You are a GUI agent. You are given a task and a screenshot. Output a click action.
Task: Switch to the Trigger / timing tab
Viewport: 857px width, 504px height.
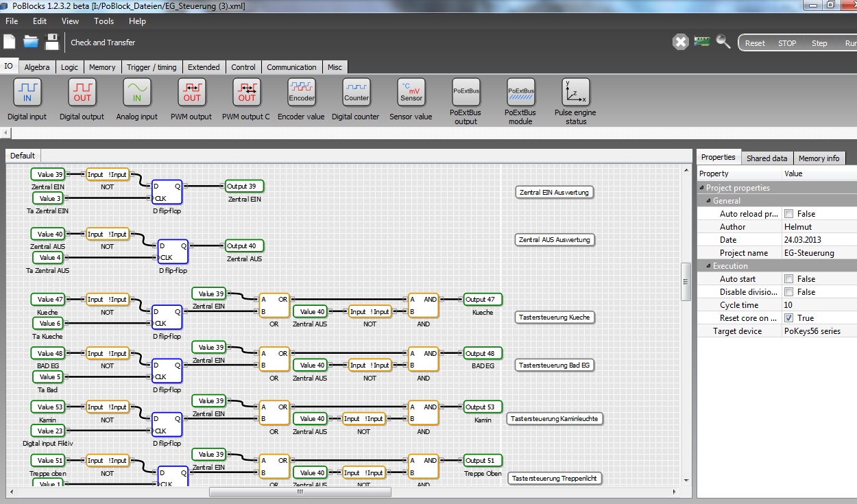(x=152, y=67)
